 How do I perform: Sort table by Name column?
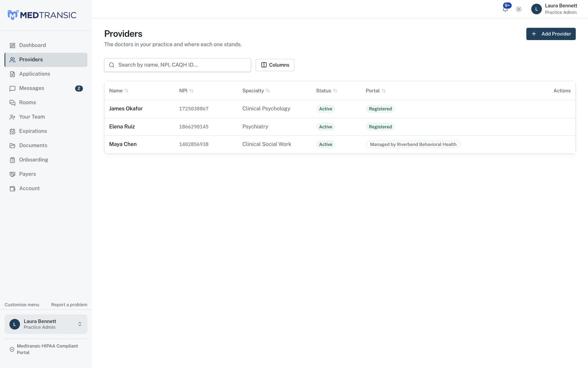[x=119, y=91]
